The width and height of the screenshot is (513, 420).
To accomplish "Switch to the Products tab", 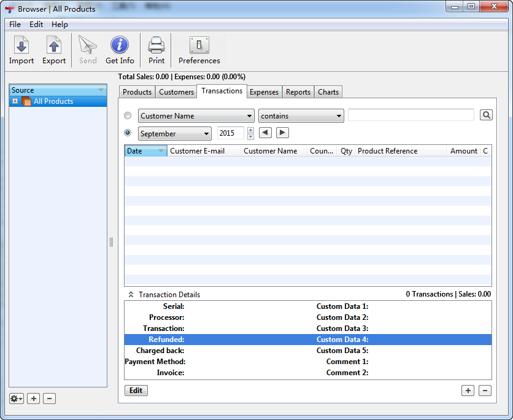I will tap(137, 92).
